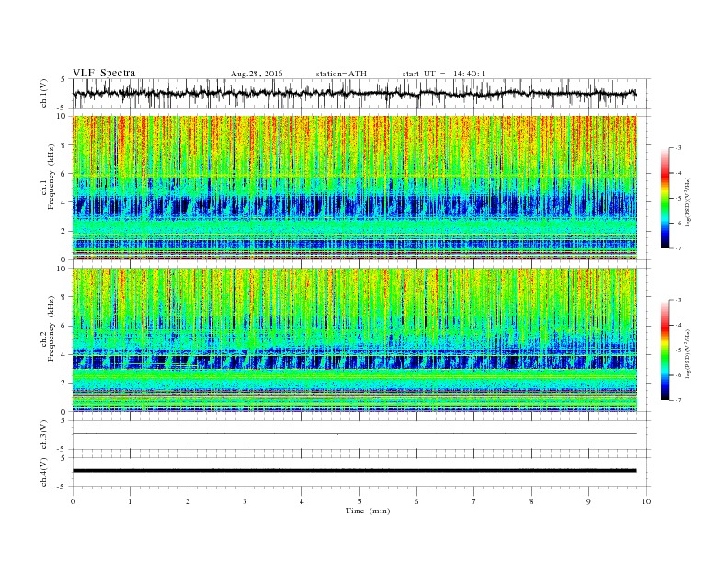Click the ch.1 spectrogram color bar
The image size is (728, 563).
665,198
